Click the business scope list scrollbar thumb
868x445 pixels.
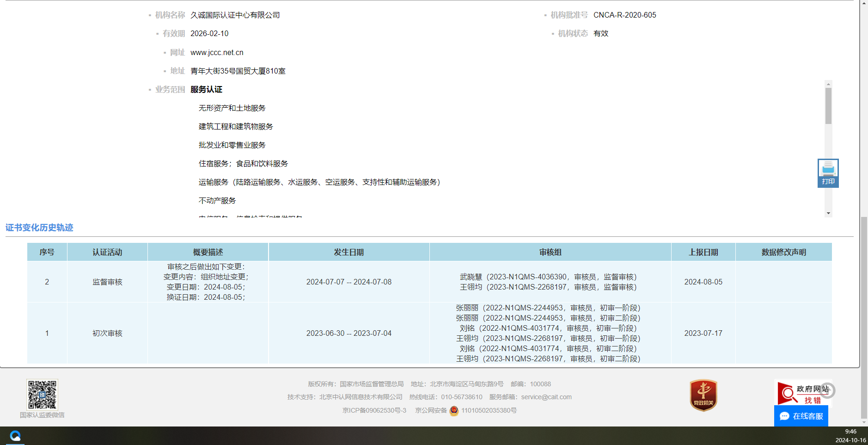828,106
